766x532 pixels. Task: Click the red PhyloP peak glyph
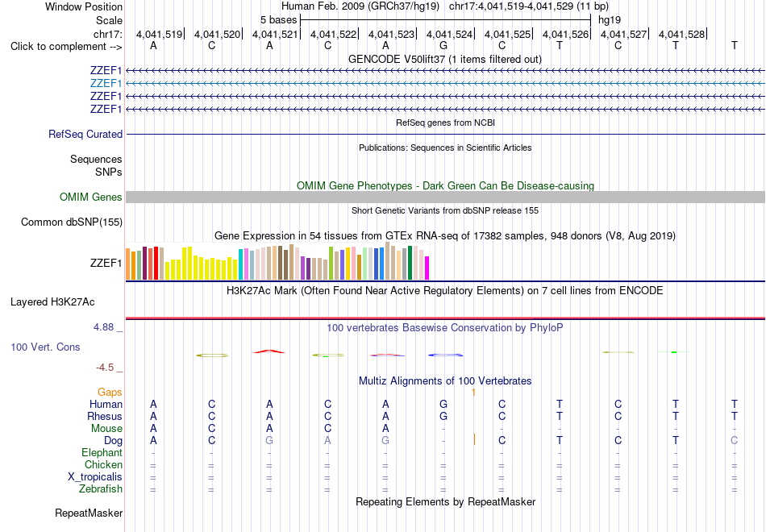pos(269,351)
